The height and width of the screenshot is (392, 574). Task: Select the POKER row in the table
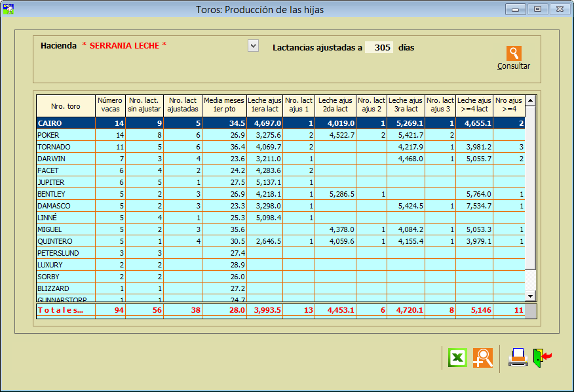(x=66, y=135)
